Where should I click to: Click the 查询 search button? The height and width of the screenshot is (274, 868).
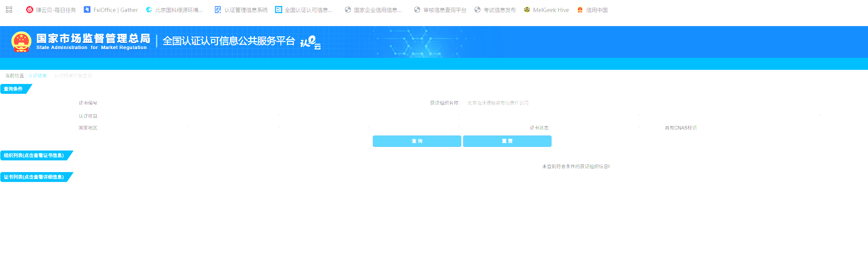[x=417, y=141]
